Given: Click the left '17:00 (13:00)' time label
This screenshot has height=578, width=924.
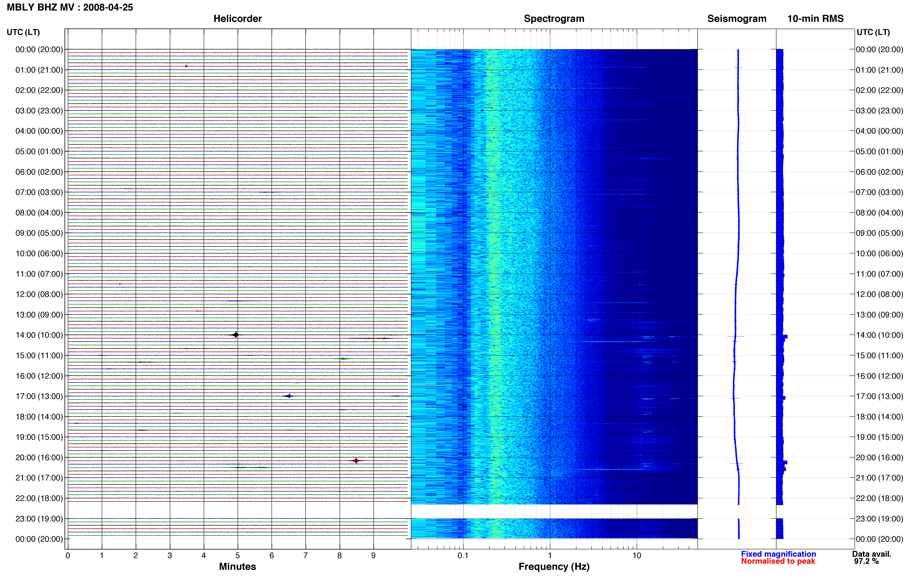Looking at the screenshot, I should click(39, 396).
